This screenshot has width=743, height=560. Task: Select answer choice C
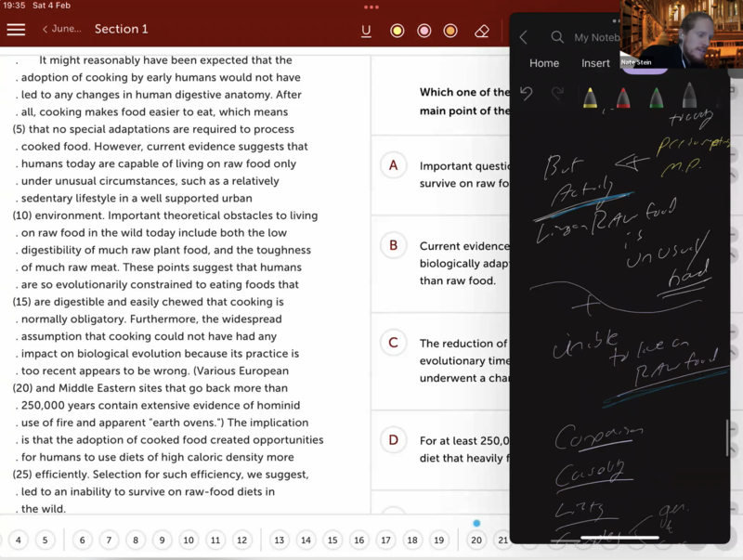click(393, 343)
